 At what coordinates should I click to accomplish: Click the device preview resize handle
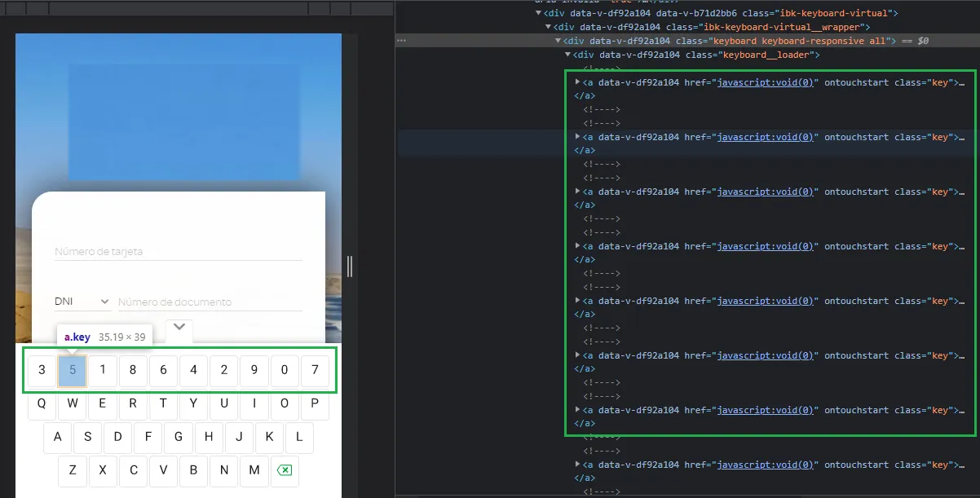pyautogui.click(x=350, y=266)
